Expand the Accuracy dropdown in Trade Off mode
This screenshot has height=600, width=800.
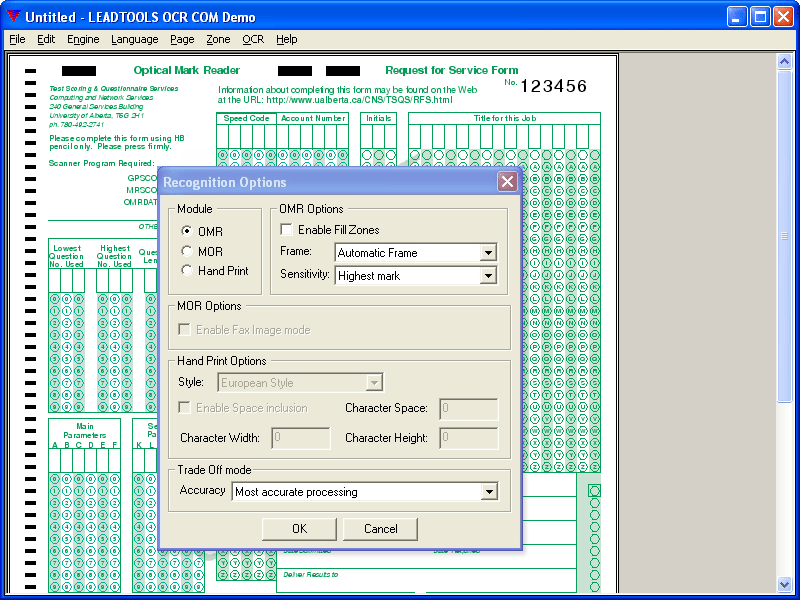coord(490,491)
